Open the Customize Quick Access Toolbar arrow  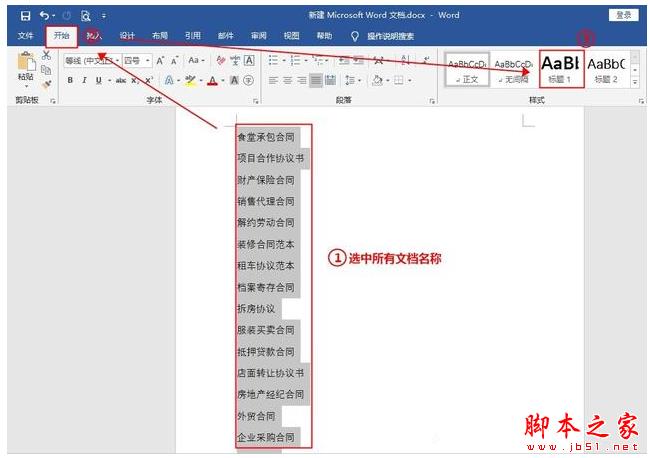pos(104,16)
